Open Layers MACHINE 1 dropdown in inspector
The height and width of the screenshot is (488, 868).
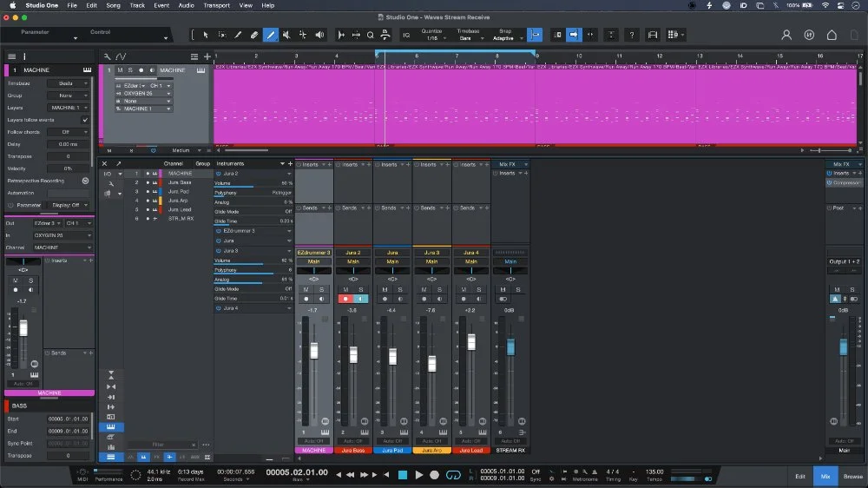[68, 108]
